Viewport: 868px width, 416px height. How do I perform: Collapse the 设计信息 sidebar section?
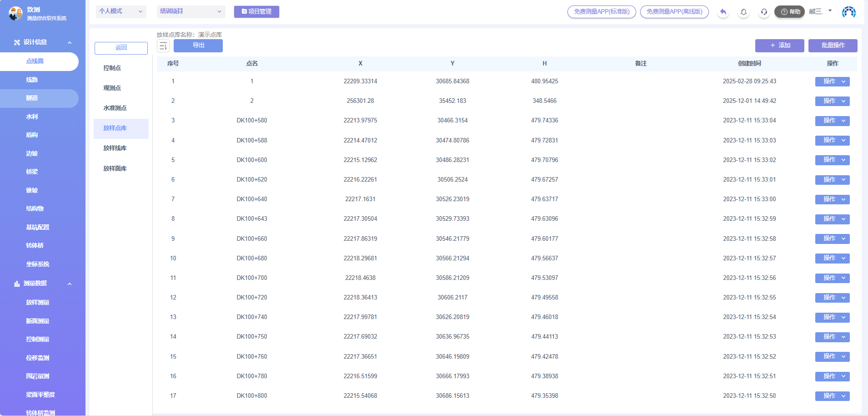click(70, 42)
